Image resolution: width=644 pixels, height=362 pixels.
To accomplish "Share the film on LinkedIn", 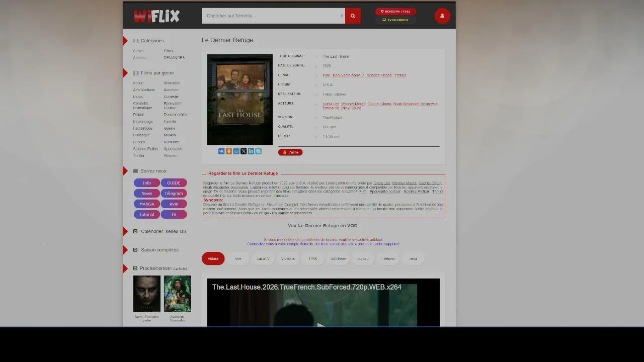I will point(251,151).
